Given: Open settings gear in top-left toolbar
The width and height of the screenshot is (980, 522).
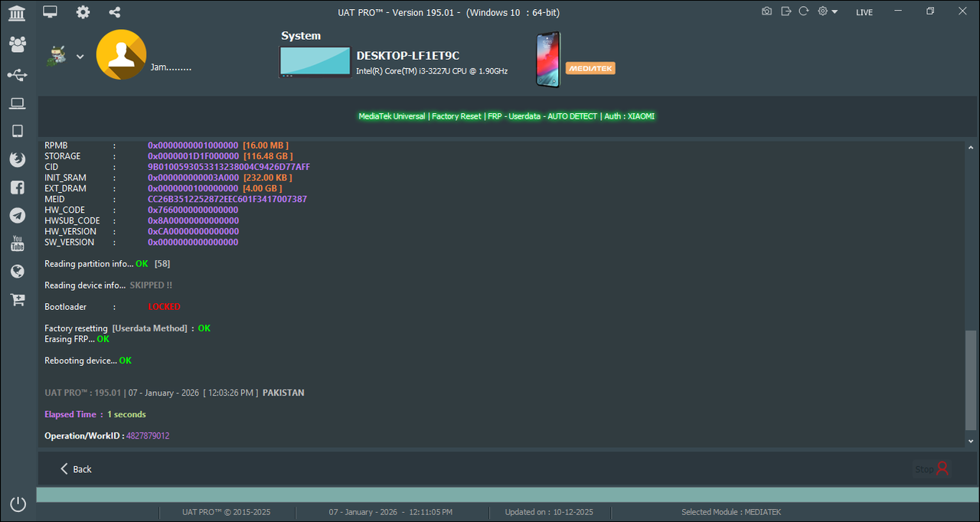Looking at the screenshot, I should (x=83, y=11).
